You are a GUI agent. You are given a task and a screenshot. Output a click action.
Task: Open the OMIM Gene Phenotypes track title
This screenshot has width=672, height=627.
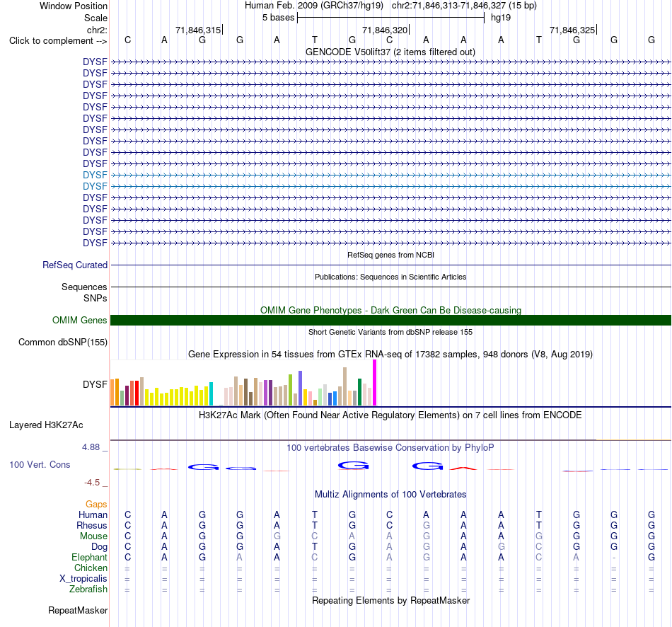coord(390,310)
